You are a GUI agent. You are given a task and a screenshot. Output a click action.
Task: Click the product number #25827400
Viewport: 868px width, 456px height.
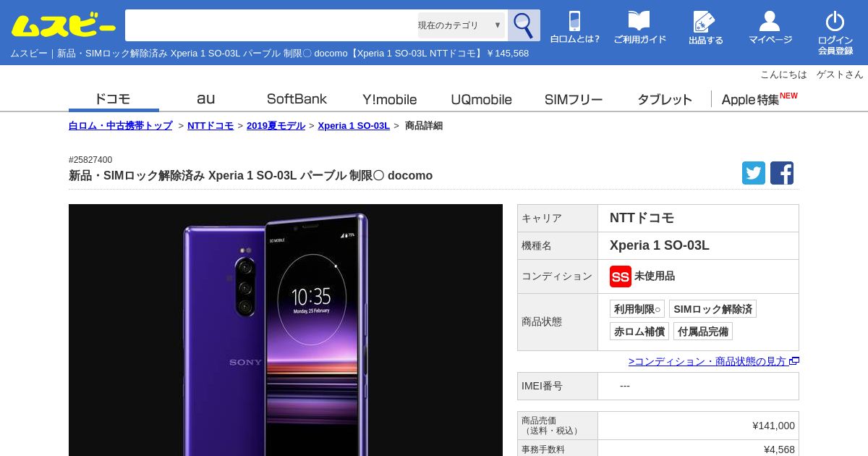90,160
